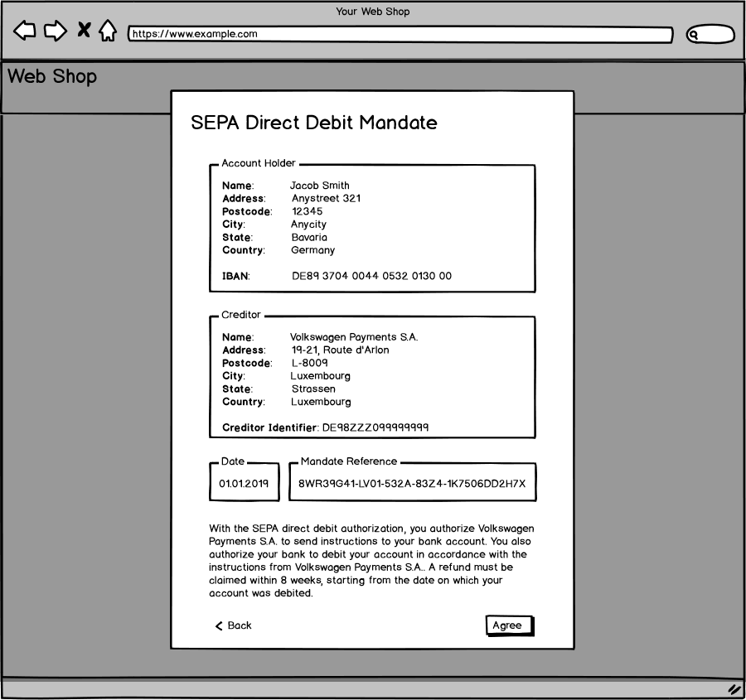Click the date value 01.01.2019
The width and height of the screenshot is (746, 700).
tap(244, 484)
